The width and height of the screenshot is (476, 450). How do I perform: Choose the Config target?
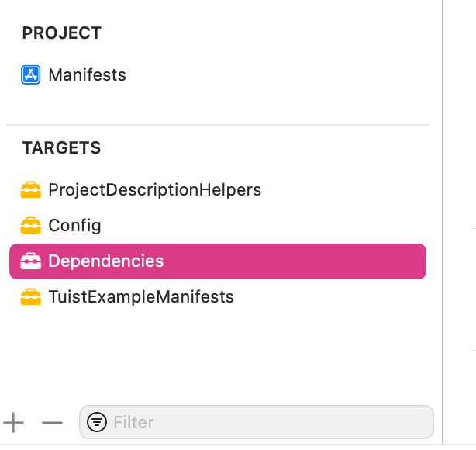tap(74, 226)
